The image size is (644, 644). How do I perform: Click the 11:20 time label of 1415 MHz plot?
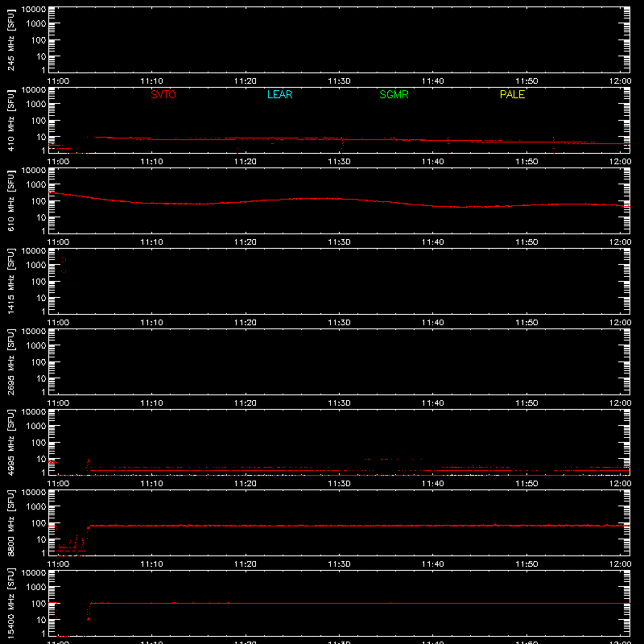(x=246, y=323)
